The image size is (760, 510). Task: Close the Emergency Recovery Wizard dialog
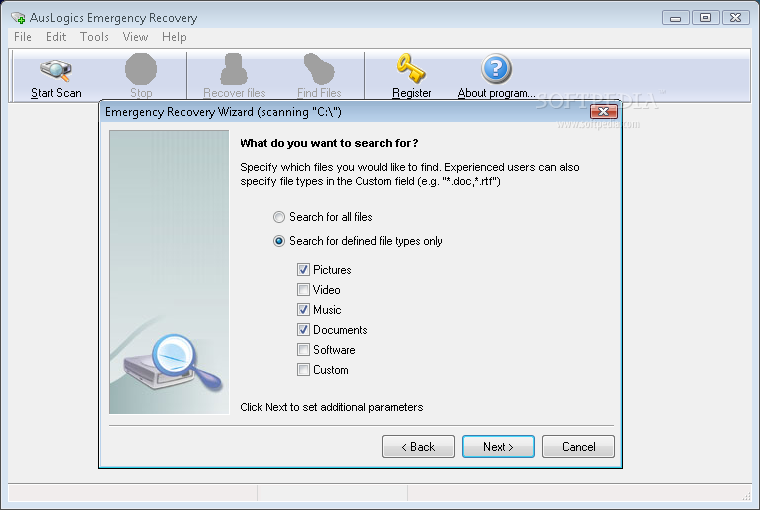tap(603, 112)
